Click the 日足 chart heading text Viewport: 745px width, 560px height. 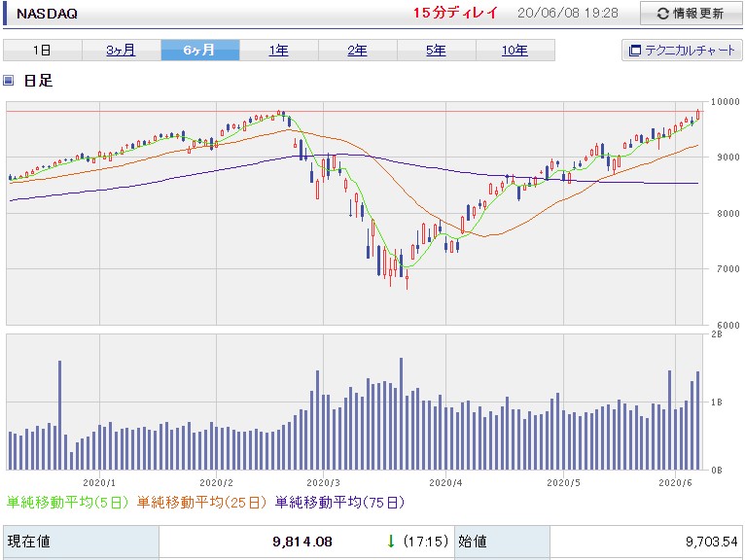(x=38, y=81)
